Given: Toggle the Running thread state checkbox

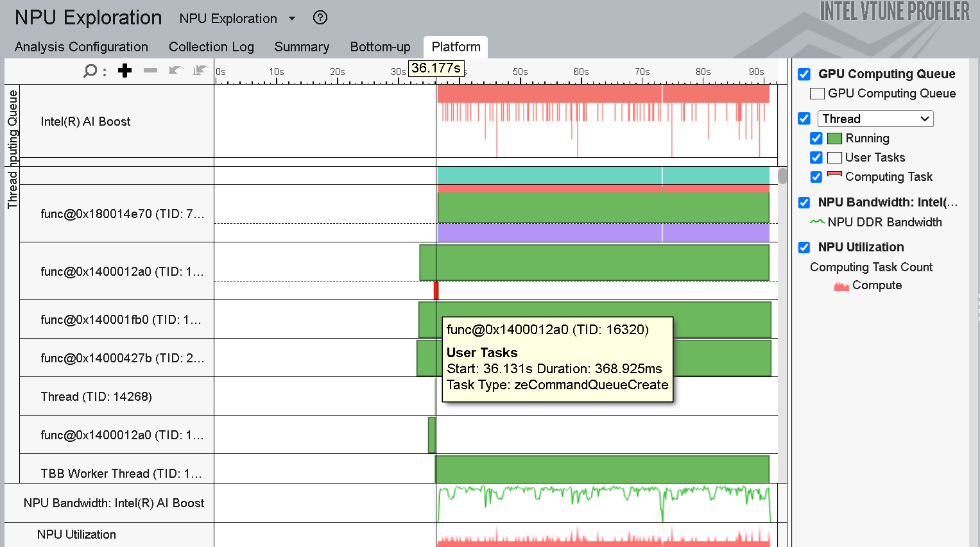Looking at the screenshot, I should pos(816,139).
